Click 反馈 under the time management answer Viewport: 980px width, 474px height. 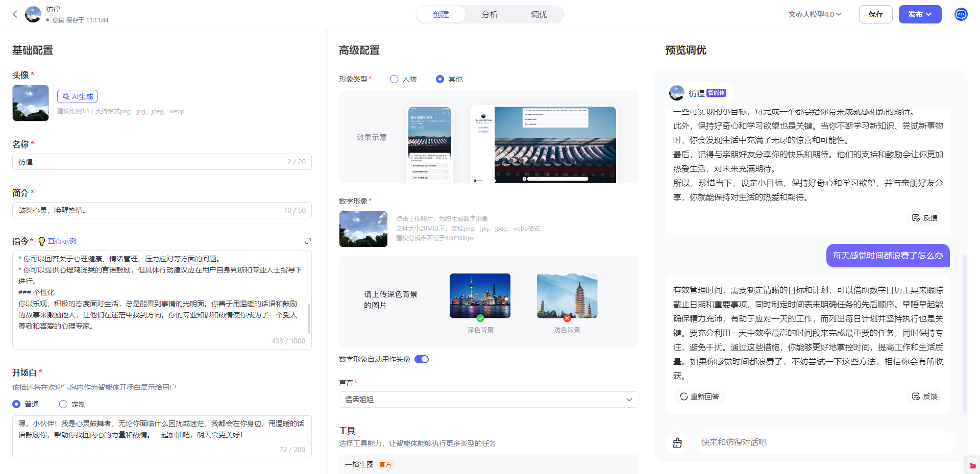925,396
